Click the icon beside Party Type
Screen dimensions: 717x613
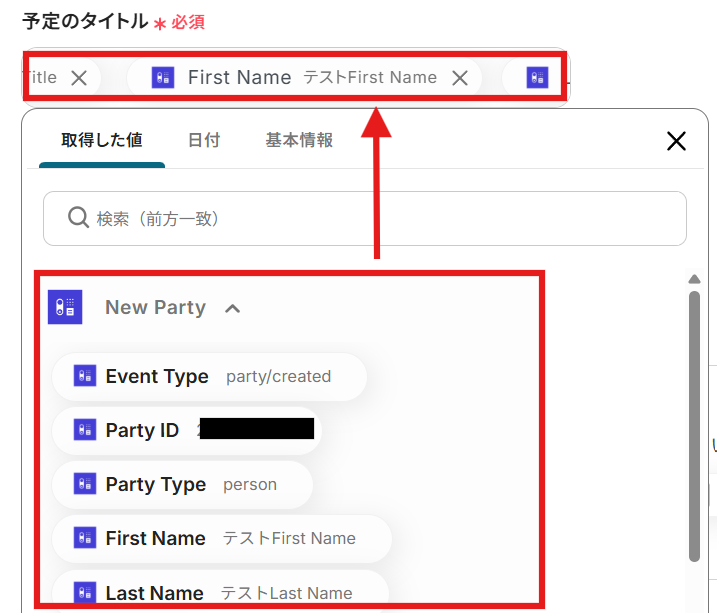[x=85, y=485]
